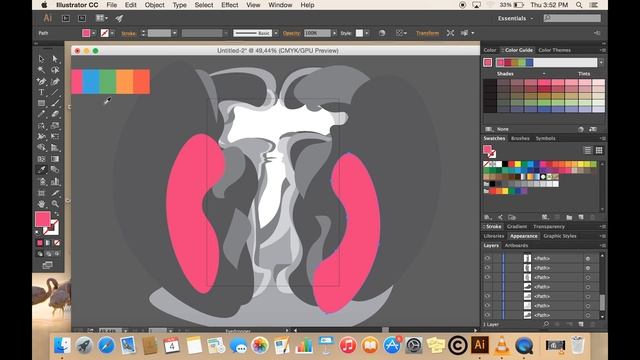Click Locate Object icon in Layers panel

pyautogui.click(x=546, y=324)
